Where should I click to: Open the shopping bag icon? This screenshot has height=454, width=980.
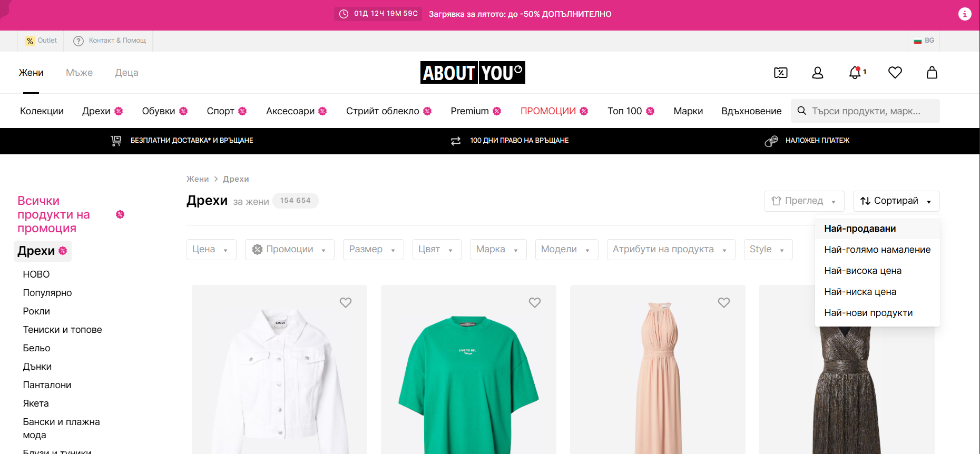click(x=932, y=73)
